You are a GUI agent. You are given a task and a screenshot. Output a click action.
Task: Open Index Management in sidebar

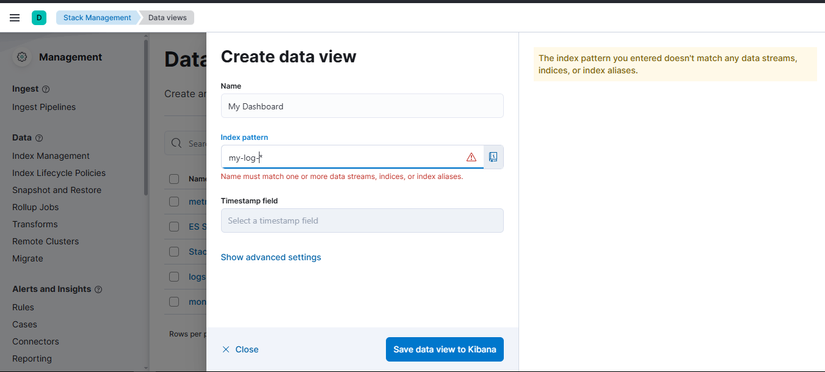click(51, 156)
